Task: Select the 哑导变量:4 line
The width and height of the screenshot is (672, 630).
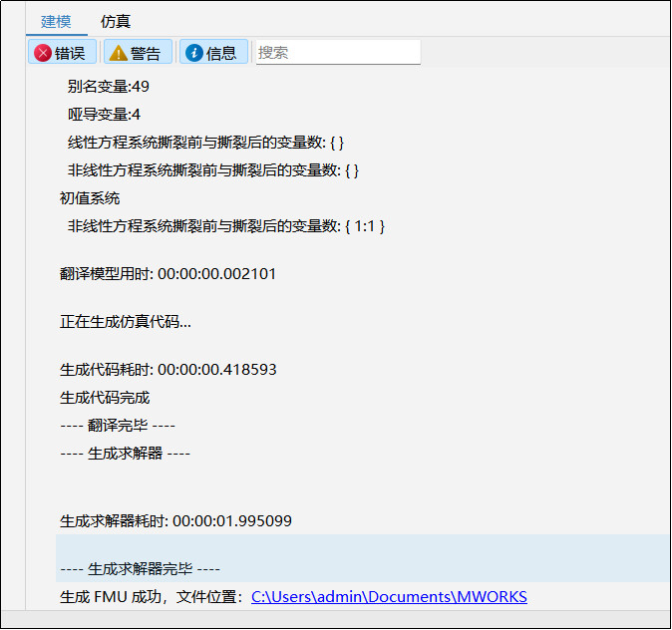Action: [104, 115]
